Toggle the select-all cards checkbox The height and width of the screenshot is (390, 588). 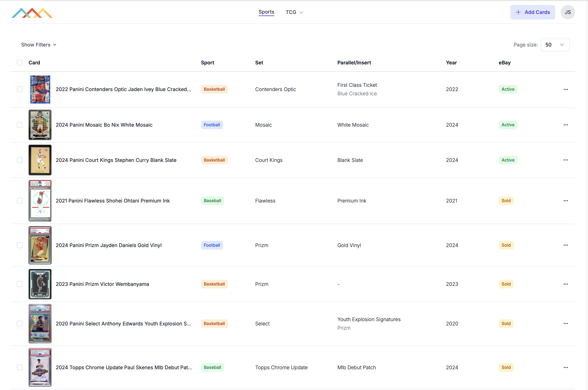click(x=20, y=63)
